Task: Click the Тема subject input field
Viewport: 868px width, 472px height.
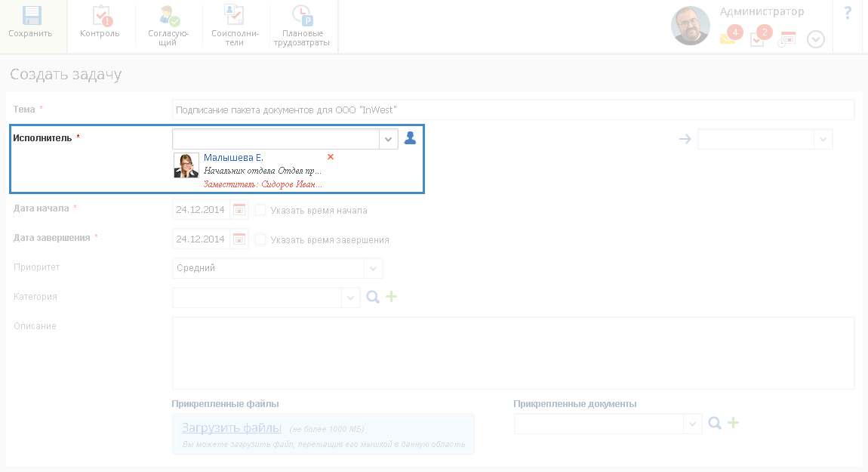Action: click(x=512, y=110)
